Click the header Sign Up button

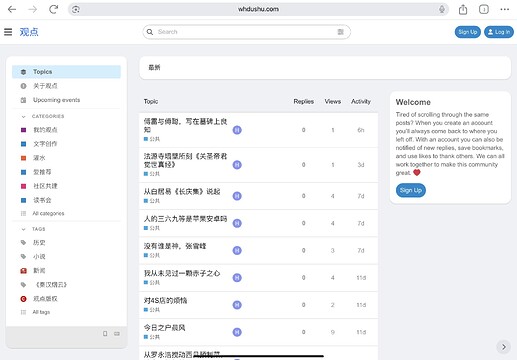tap(467, 32)
